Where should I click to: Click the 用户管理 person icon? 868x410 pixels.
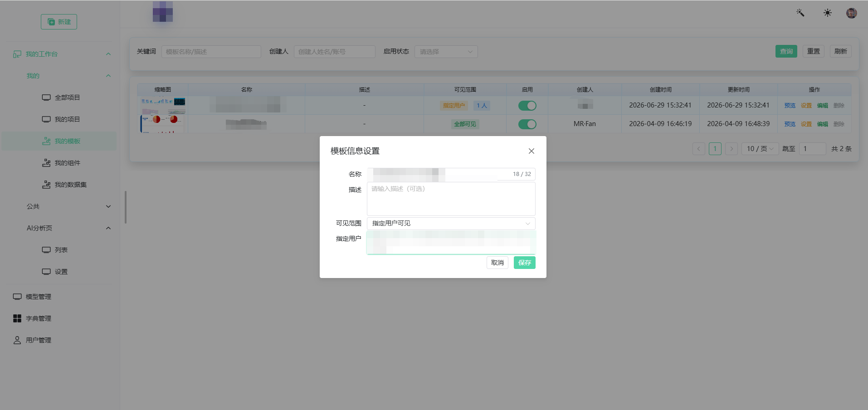tap(17, 340)
